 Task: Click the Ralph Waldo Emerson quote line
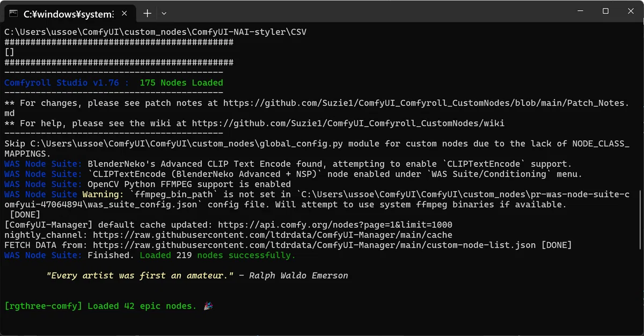[x=197, y=275]
